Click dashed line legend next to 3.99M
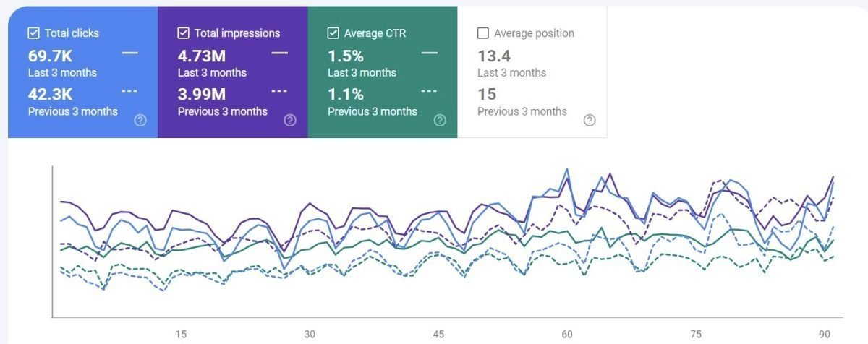Image resolution: width=868 pixels, height=344 pixels. coord(279,91)
